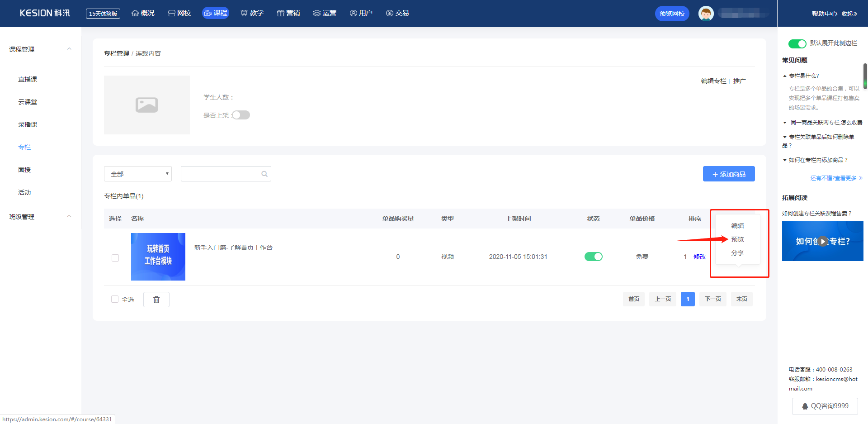Collapse the 课程管理 sidebar section
Screen dimensions: 868x424
coord(69,49)
